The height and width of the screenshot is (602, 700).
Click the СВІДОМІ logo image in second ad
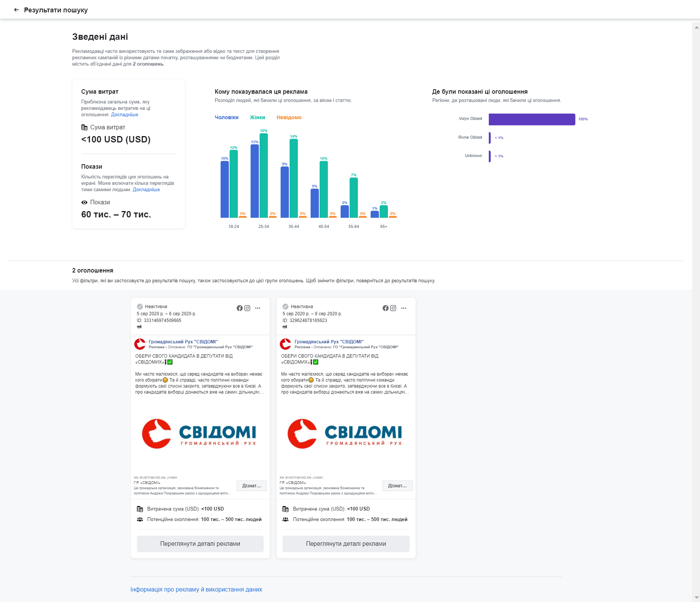[x=345, y=434]
